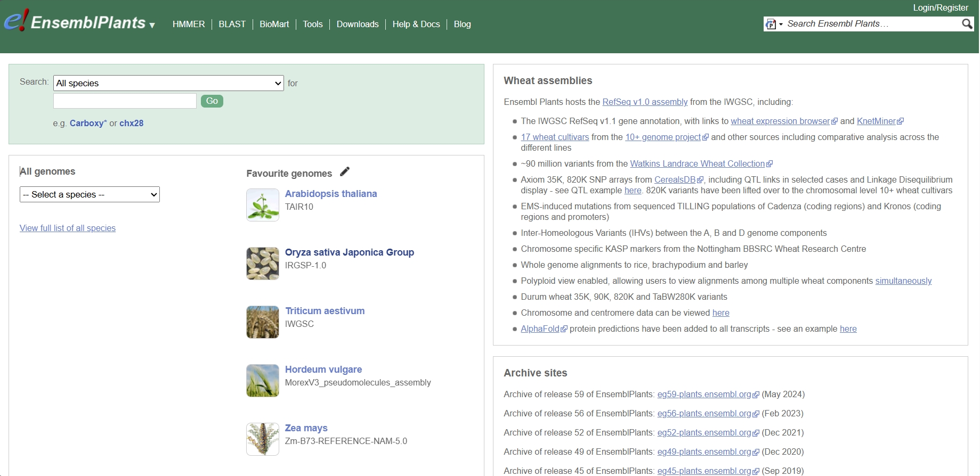Open Oryza sativa Japonica Group link

tap(350, 252)
